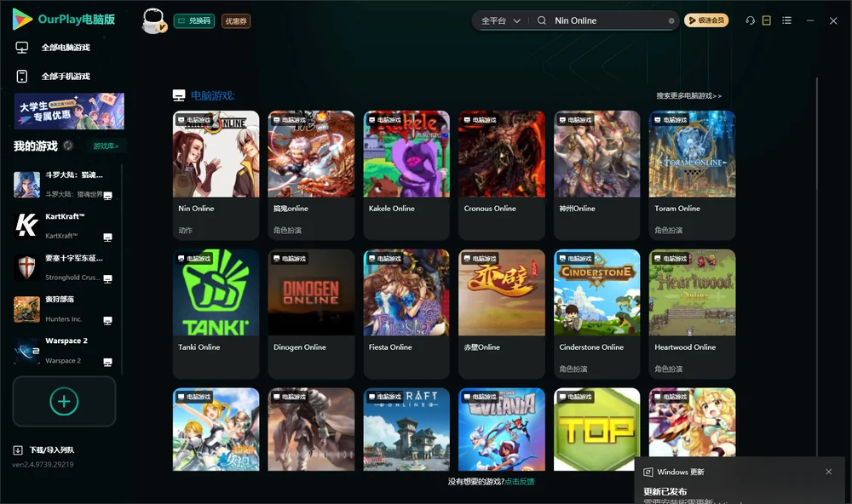Select the Cinderstone Online game card
Screen dimensions: 852x504
[x=597, y=314]
